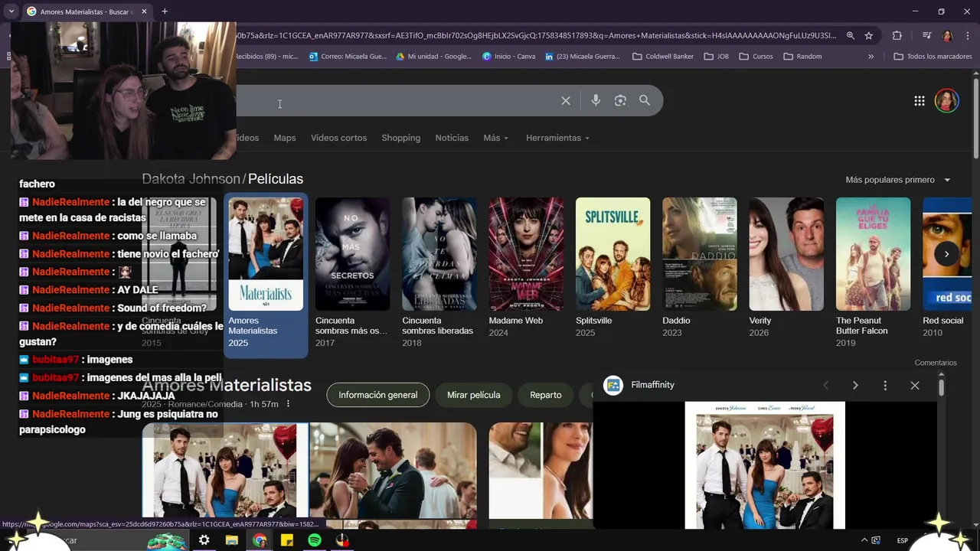Viewport: 980px width, 551px height.
Task: Open Filmaffinity panel three-dot menu
Action: (x=885, y=386)
